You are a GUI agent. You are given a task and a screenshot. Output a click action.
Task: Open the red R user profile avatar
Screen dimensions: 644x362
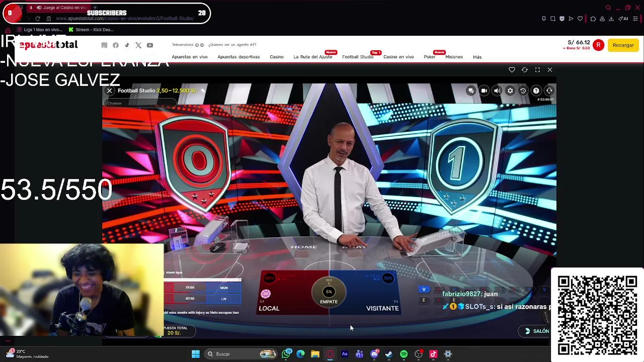[598, 45]
